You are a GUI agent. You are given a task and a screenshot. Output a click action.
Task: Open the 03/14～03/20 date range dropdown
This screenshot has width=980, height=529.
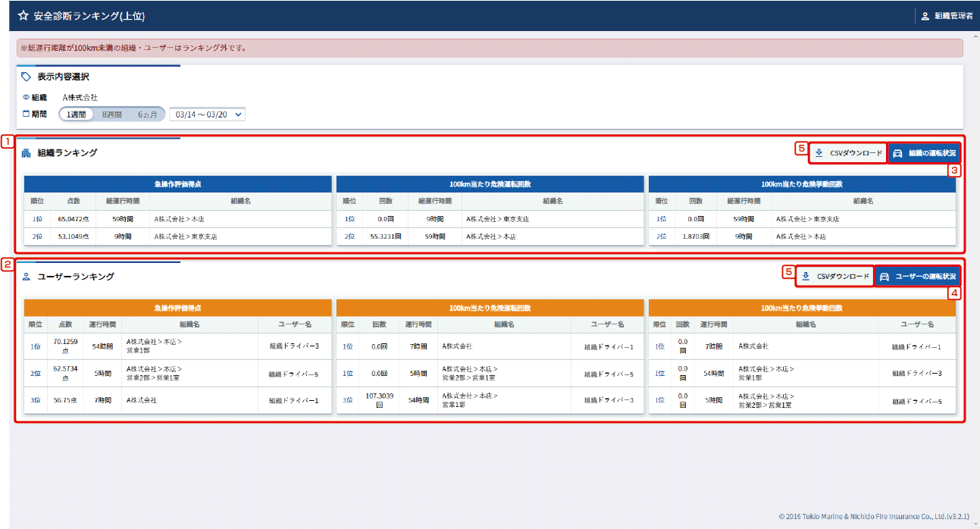(x=208, y=114)
